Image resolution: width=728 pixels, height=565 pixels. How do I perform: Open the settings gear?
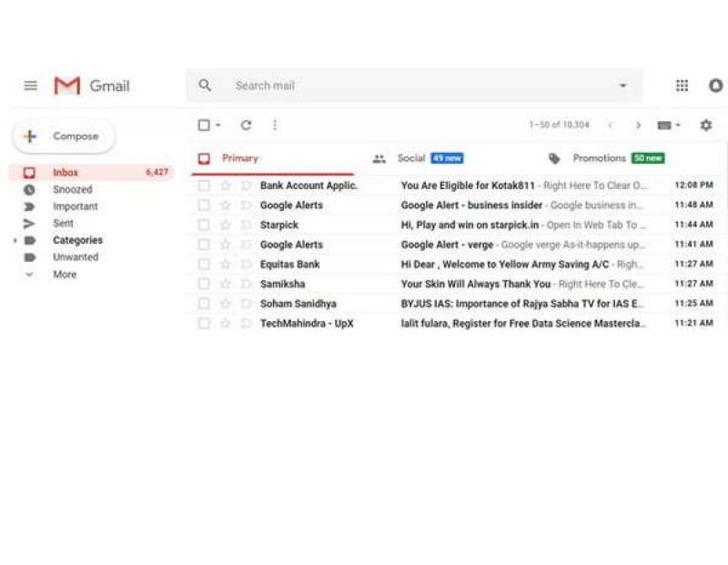[706, 125]
